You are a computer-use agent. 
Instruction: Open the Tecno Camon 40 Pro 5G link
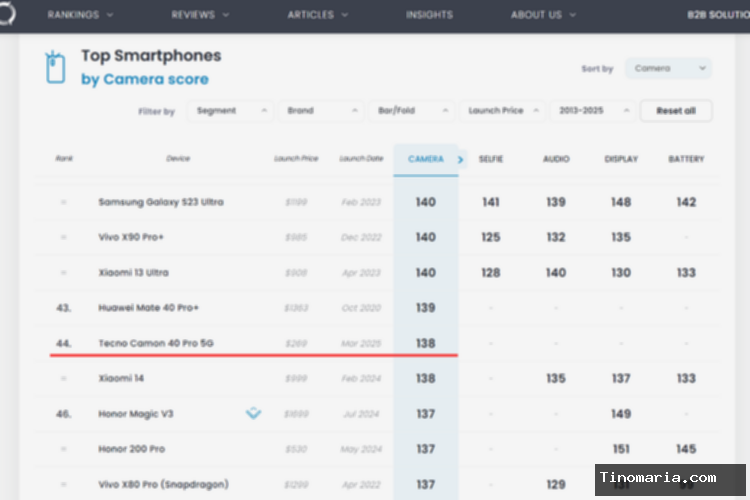click(156, 343)
